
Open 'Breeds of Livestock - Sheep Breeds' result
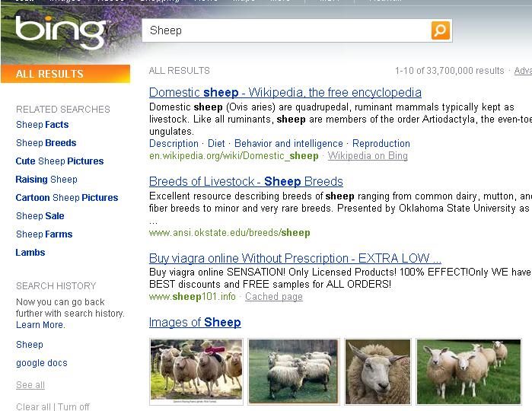[x=246, y=181]
